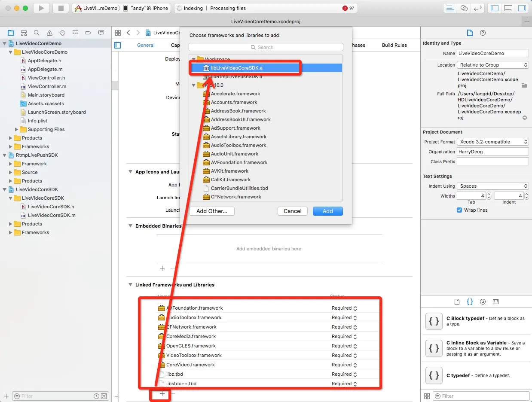The width and height of the screenshot is (532, 402).
Task: Open the file template library
Action: click(457, 301)
